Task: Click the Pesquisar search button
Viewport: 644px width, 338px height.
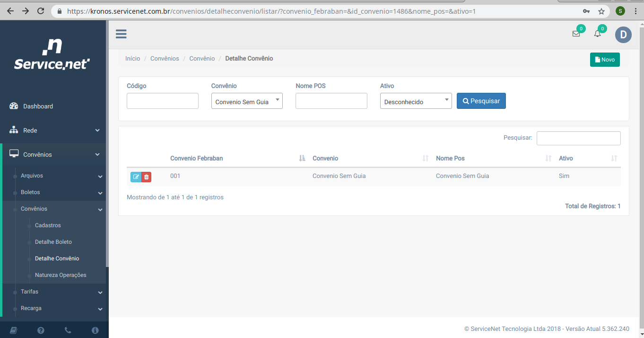Action: [481, 101]
